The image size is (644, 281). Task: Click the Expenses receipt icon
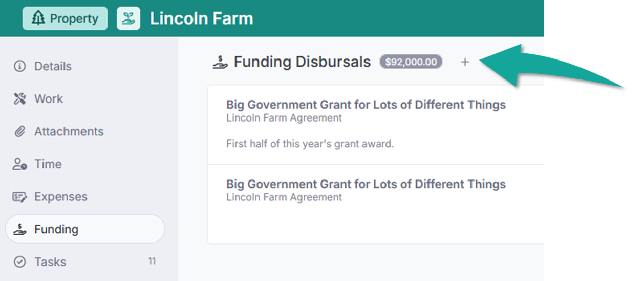click(19, 197)
